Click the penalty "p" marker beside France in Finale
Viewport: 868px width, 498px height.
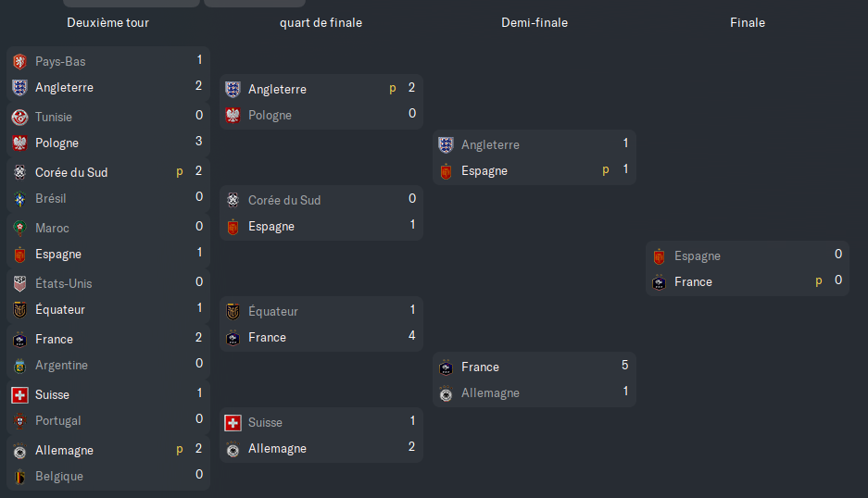[x=819, y=280]
